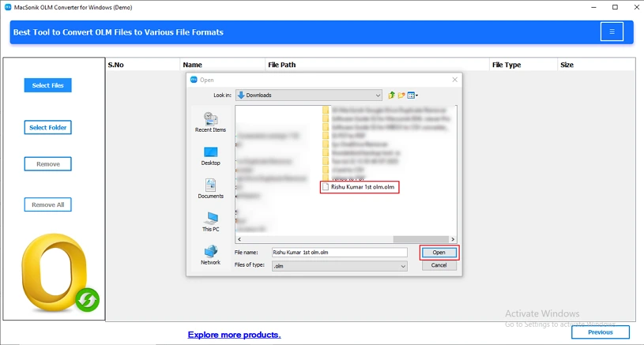Go to This PC in dialog sidebar
The width and height of the screenshot is (644, 345).
coord(210,222)
